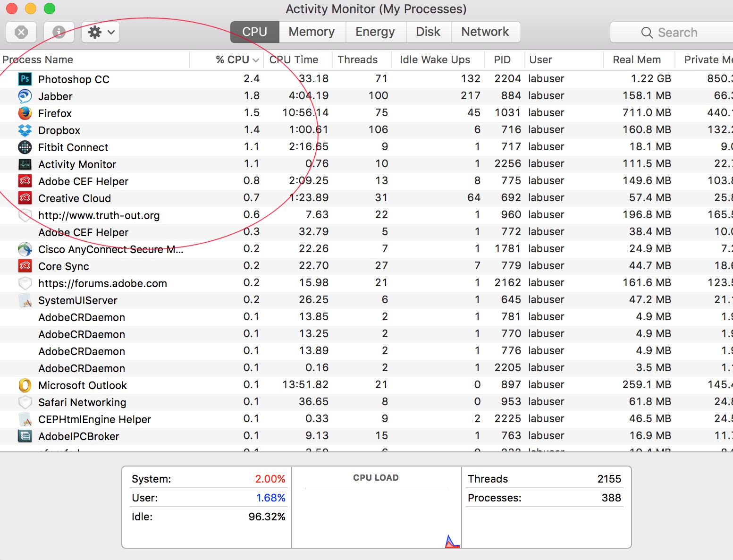
Task: Click the Core Sync process icon
Action: click(x=25, y=266)
